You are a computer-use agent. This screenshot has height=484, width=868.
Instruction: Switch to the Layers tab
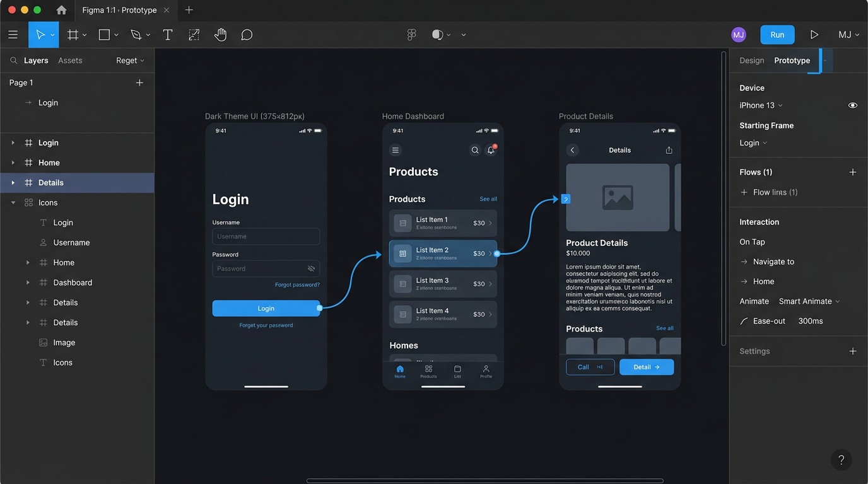[x=36, y=60]
